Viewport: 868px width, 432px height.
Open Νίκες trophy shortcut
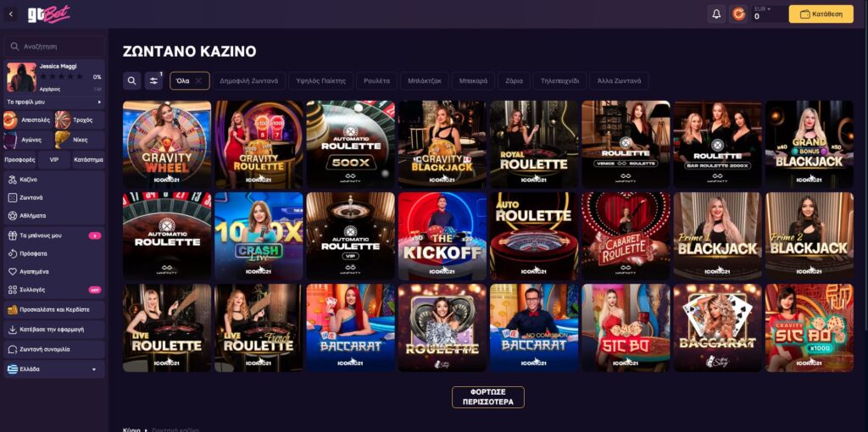point(79,140)
